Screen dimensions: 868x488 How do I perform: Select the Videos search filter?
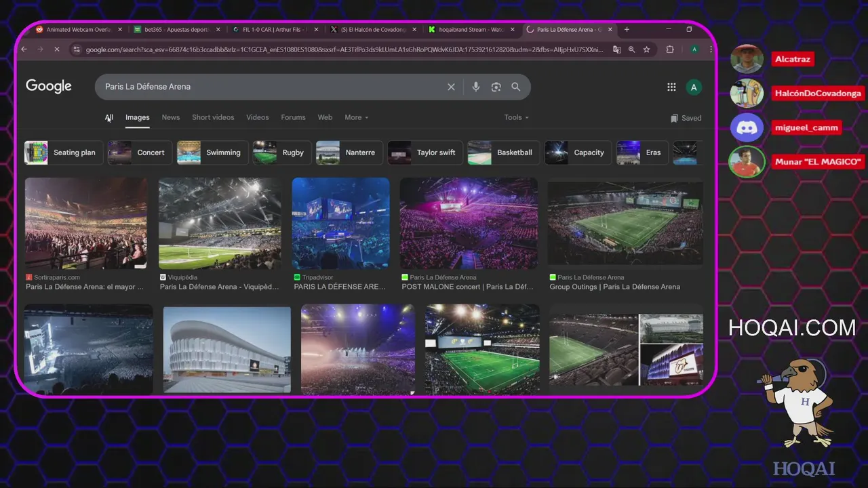pos(258,117)
